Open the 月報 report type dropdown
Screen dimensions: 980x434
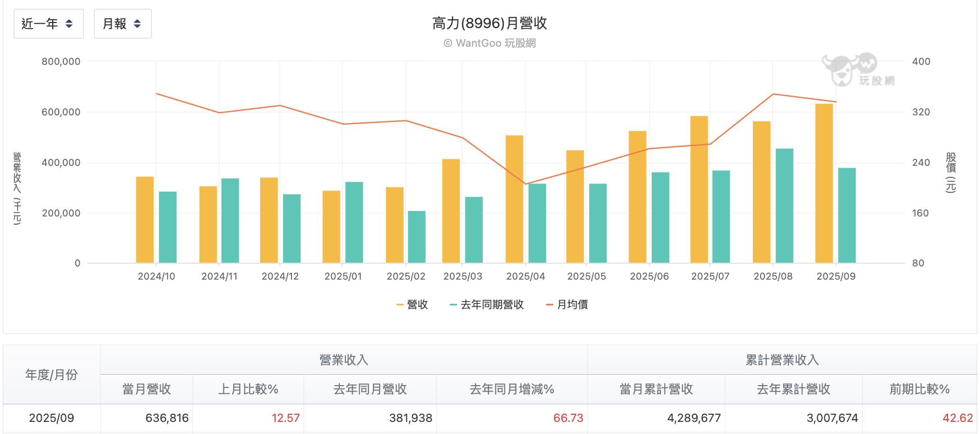tap(123, 24)
